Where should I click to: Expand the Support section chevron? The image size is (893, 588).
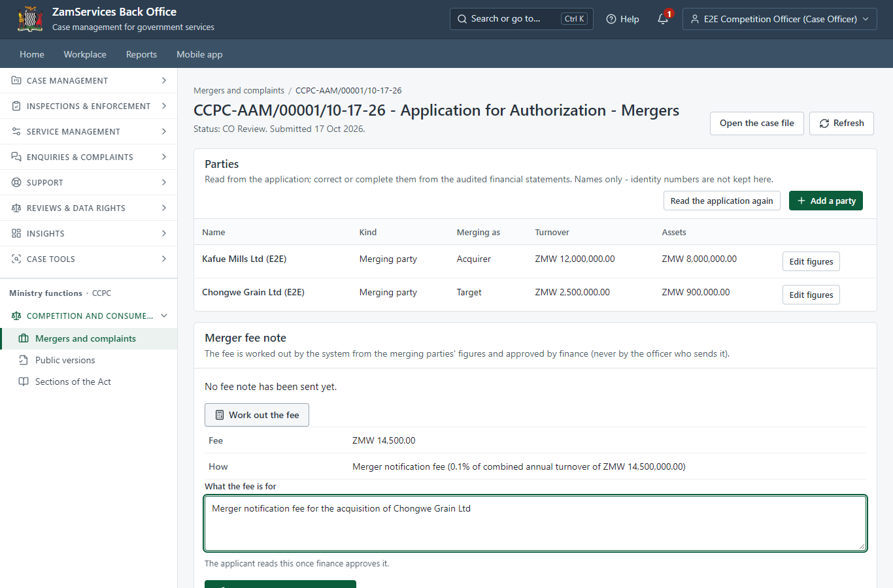tap(163, 182)
